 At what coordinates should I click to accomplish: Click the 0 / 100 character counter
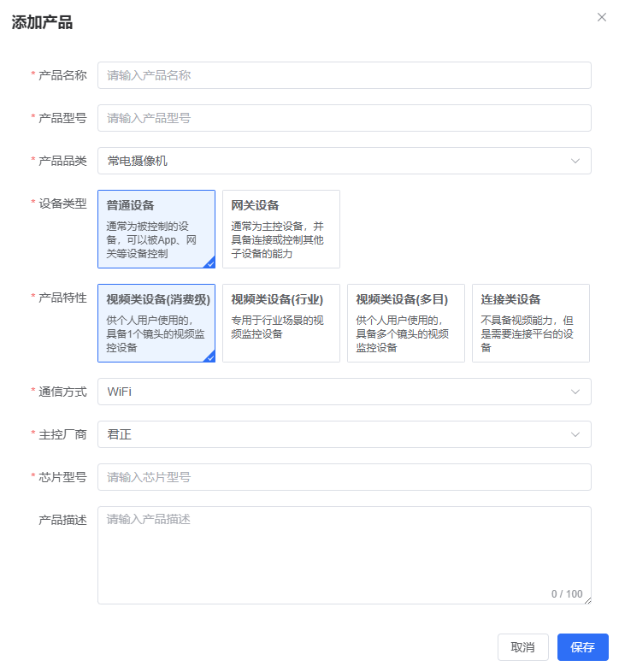(x=567, y=594)
